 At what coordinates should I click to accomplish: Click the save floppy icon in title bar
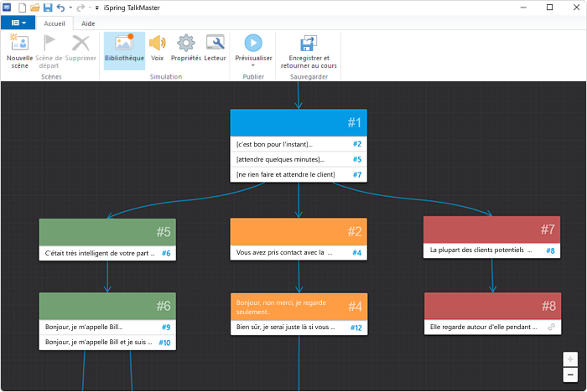pos(48,8)
